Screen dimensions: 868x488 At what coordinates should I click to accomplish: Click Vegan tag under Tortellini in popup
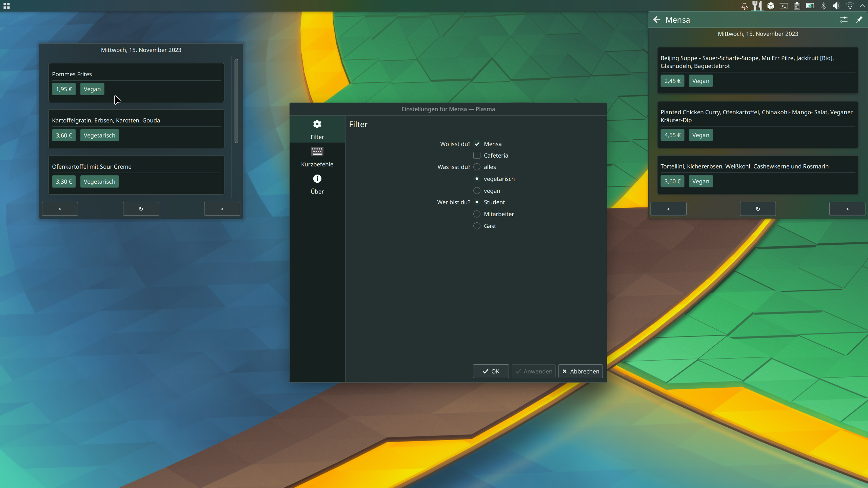[701, 181]
